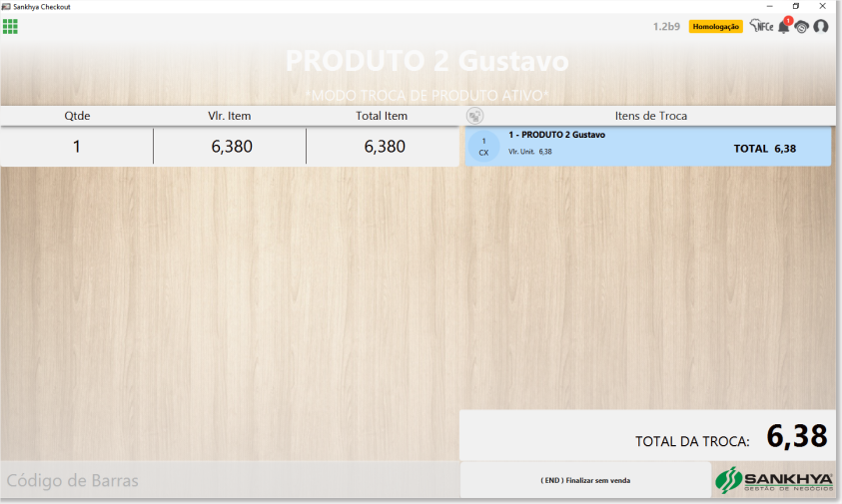Click the version label 1.2b9
The height and width of the screenshot is (504, 842).
click(x=666, y=26)
